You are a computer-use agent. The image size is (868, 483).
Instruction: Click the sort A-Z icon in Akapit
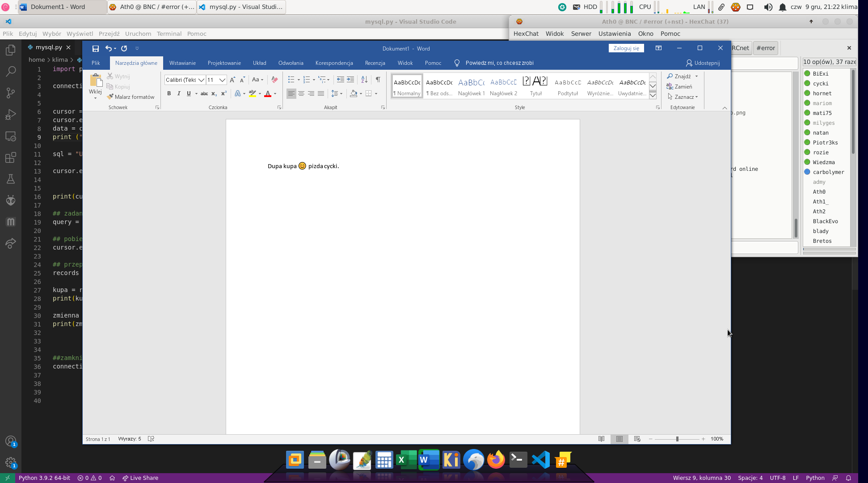(364, 80)
